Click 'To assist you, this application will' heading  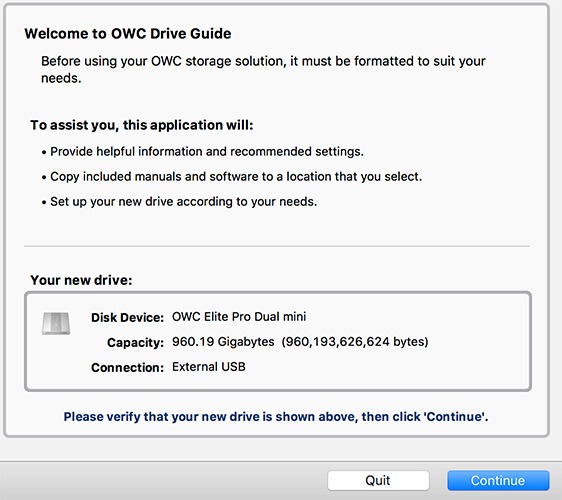coord(142,125)
